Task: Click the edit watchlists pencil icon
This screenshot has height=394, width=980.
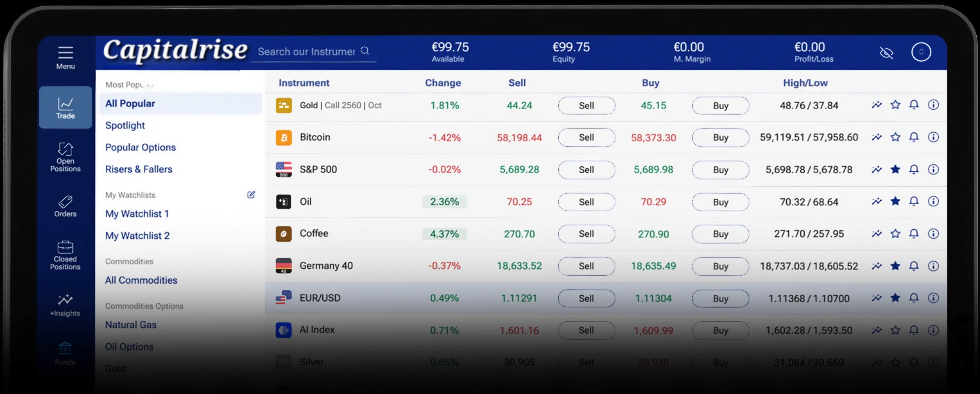Action: click(251, 195)
